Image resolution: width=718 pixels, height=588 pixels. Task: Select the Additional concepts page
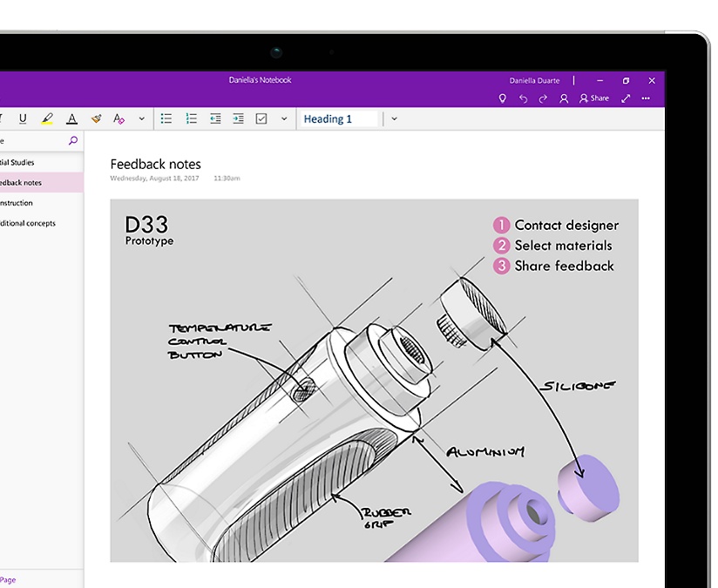click(x=27, y=223)
